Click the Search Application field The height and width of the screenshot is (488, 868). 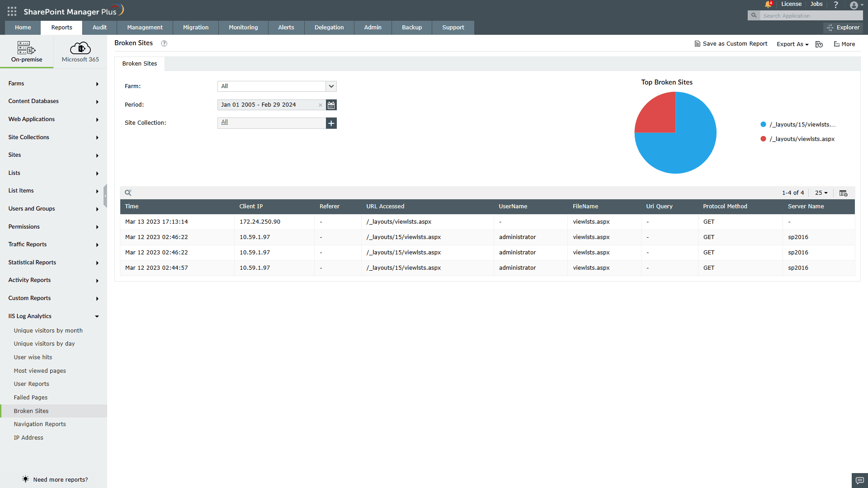click(811, 16)
